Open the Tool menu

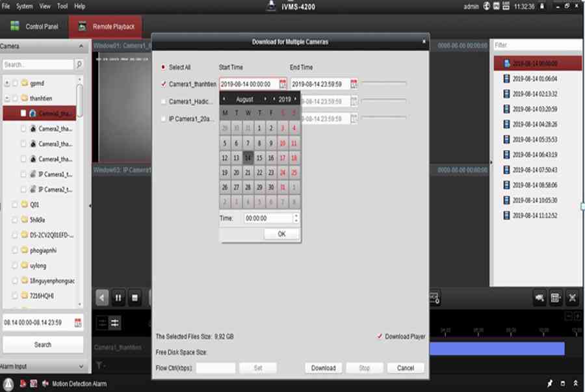point(62,6)
